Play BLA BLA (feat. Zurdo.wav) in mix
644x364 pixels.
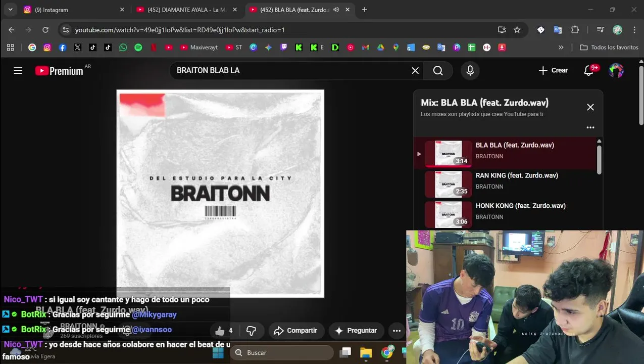coord(505,152)
